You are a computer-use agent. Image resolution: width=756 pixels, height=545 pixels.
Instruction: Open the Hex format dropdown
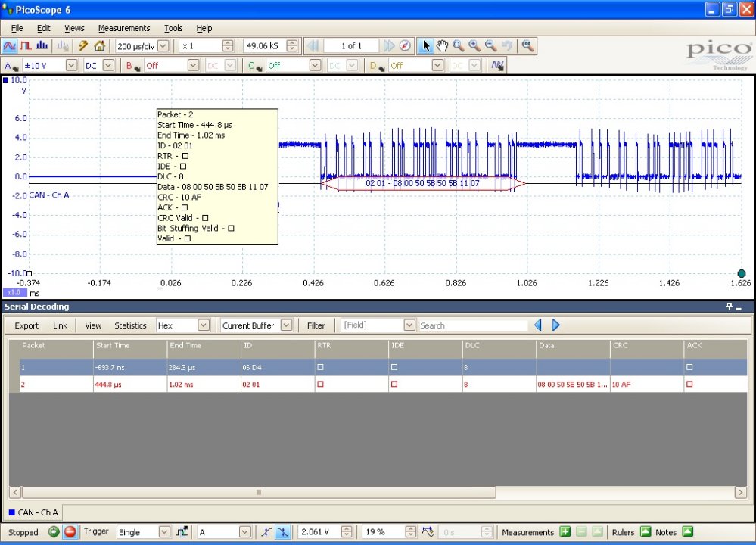pyautogui.click(x=204, y=325)
